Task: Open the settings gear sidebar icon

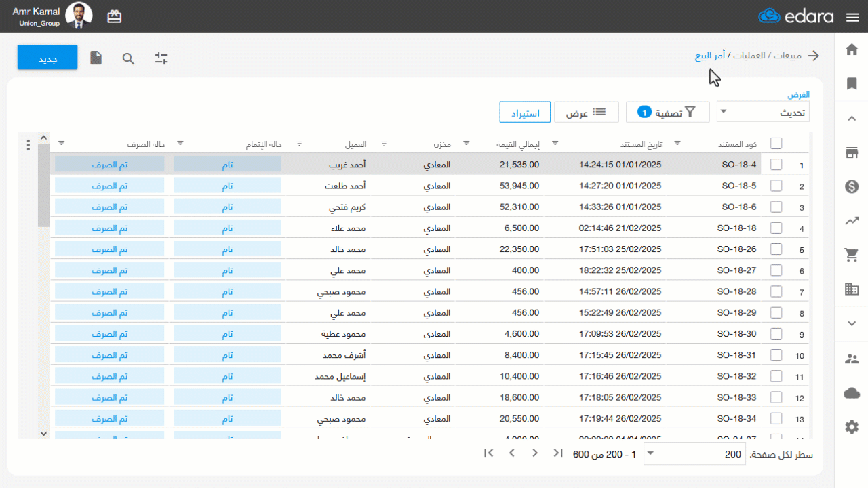Action: [x=852, y=427]
